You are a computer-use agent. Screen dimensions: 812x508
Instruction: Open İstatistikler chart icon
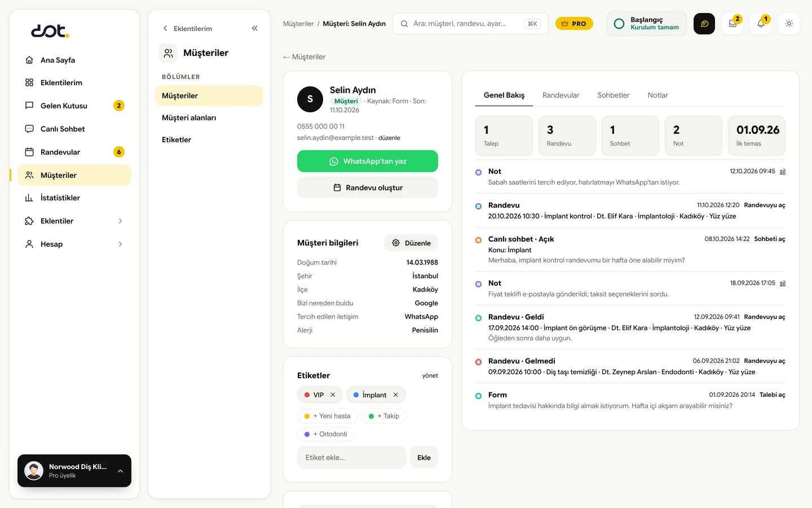coord(29,198)
